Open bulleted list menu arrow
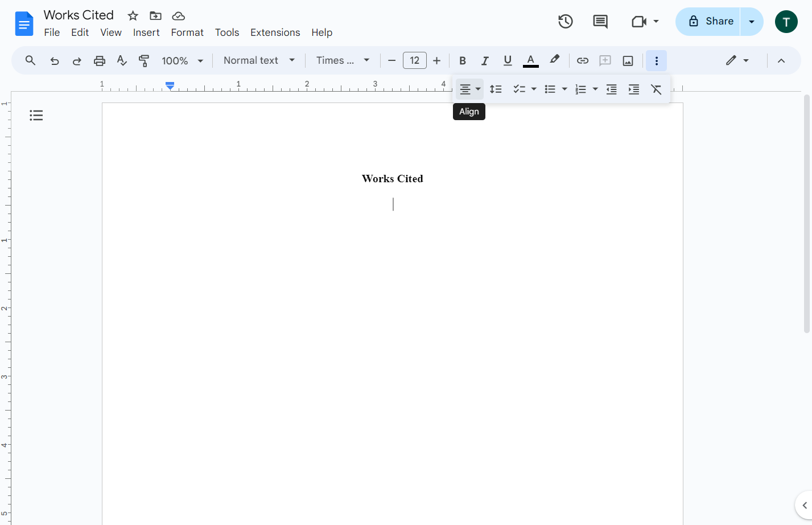This screenshot has width=812, height=525. coord(564,89)
